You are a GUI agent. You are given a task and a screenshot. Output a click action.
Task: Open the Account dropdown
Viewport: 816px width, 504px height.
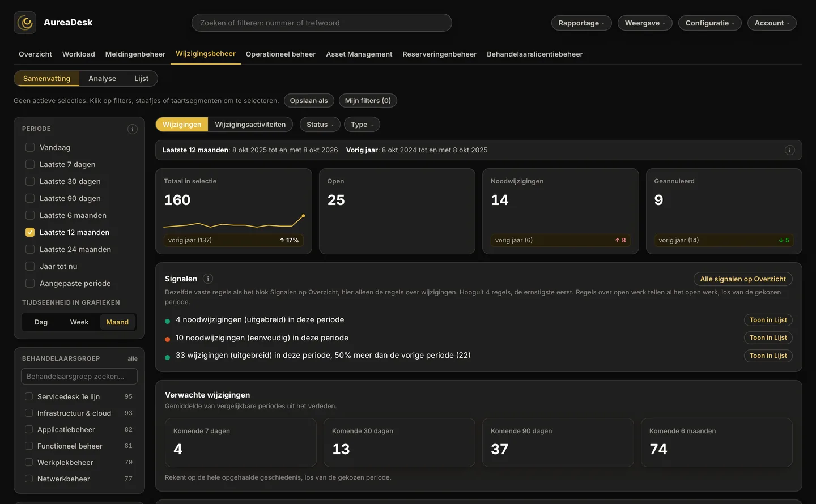click(772, 23)
